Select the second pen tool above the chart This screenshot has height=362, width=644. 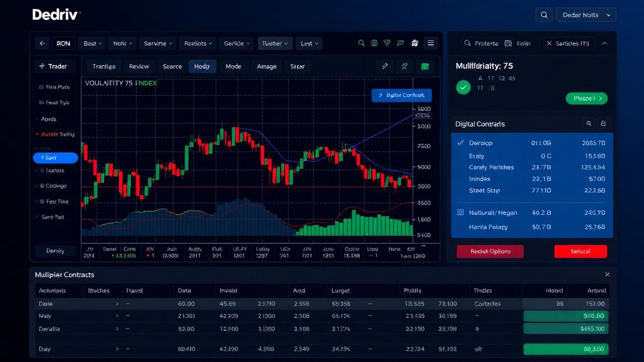tap(405, 66)
